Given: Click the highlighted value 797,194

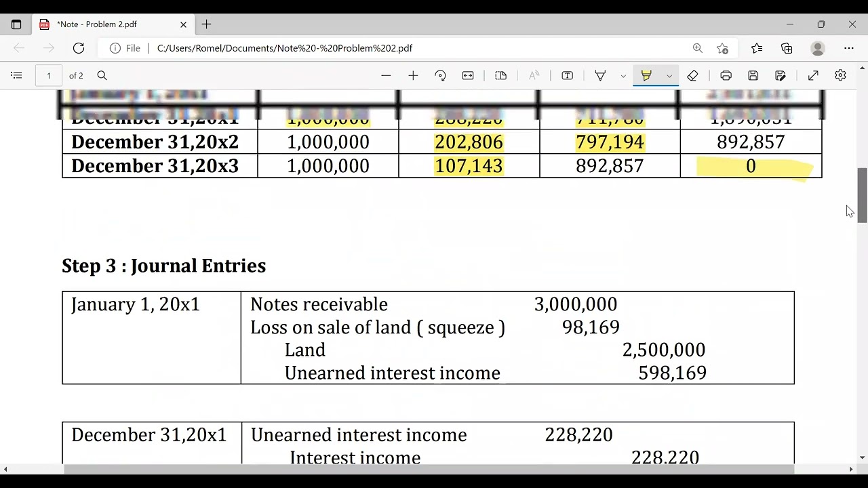Looking at the screenshot, I should (610, 142).
